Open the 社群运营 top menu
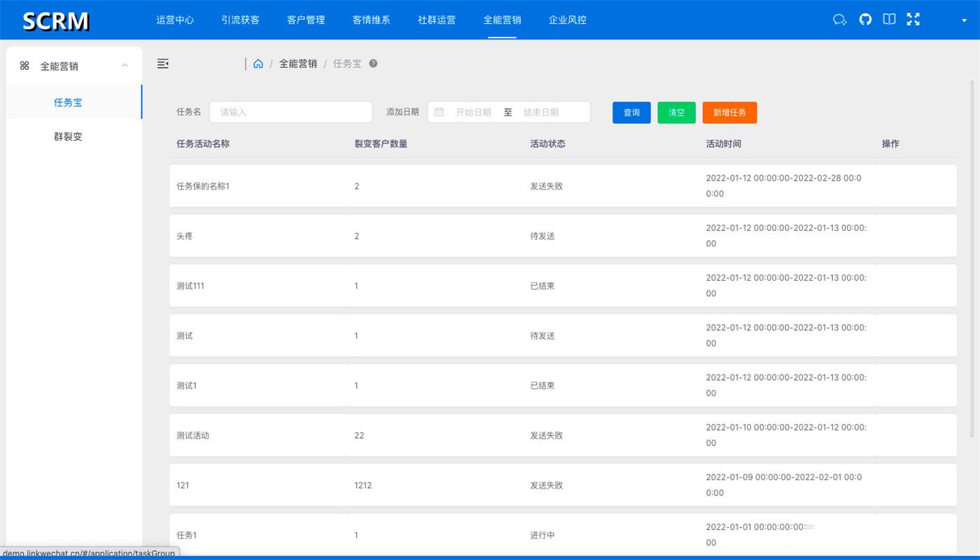 [x=437, y=20]
